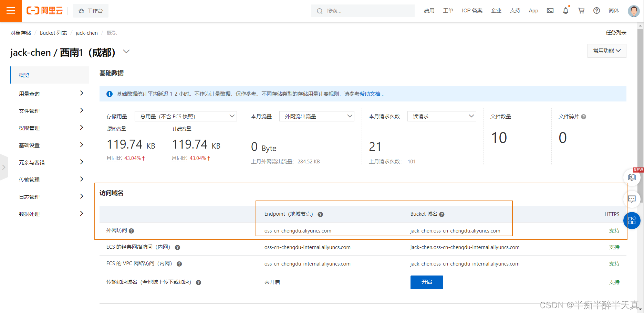Click the ECS VPC 网络访问 help icon
Viewport: 644px width, 313px height.
click(179, 264)
